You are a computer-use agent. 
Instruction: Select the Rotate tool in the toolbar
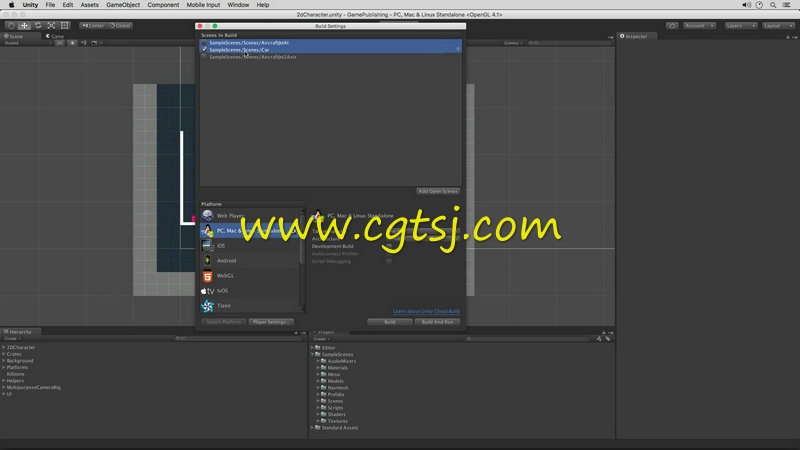tap(38, 26)
